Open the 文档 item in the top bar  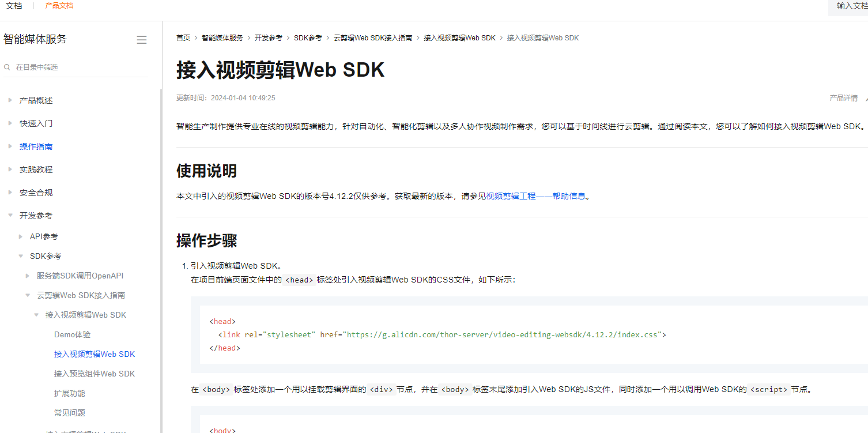14,6
